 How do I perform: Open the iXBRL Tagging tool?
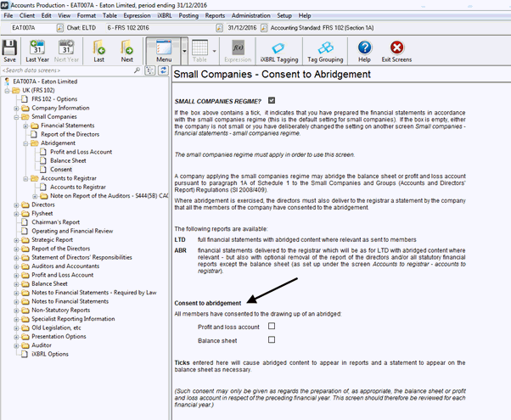(x=279, y=51)
